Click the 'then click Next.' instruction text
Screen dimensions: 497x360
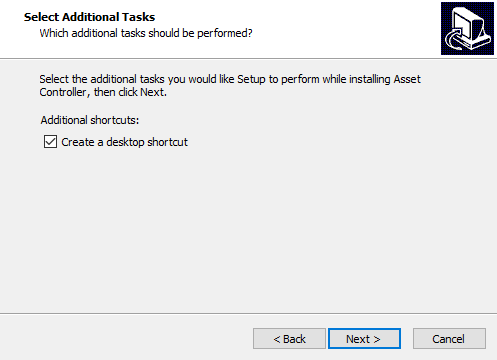(130, 92)
